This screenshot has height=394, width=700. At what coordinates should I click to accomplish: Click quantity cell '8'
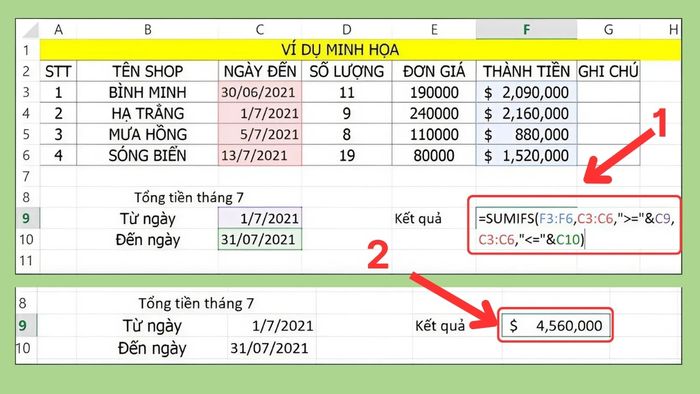[x=347, y=134]
